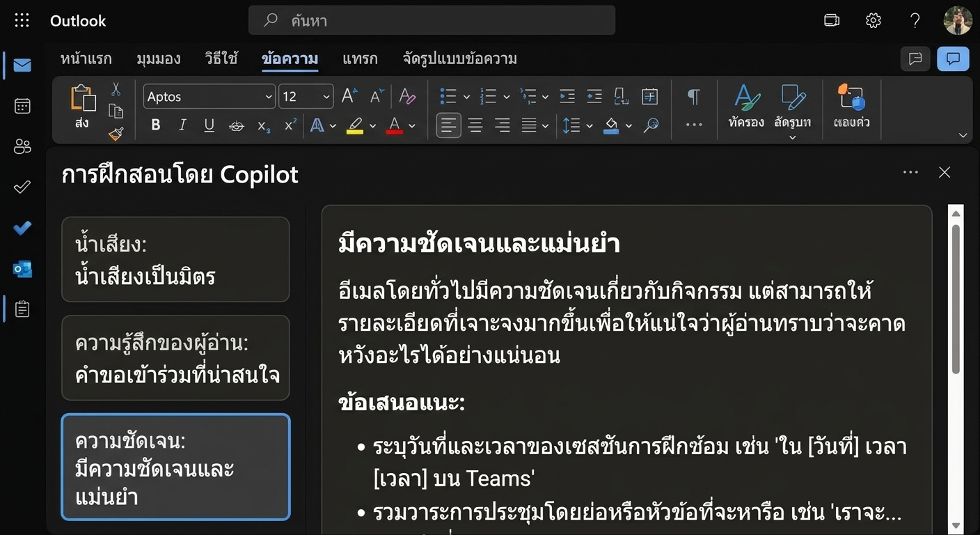Viewport: 980px width, 535px height.
Task: Open Settings gear icon
Action: pos(874,20)
